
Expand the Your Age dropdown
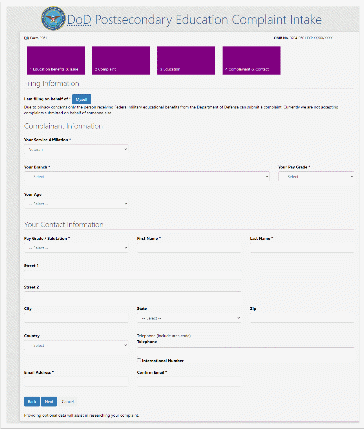[76, 204]
